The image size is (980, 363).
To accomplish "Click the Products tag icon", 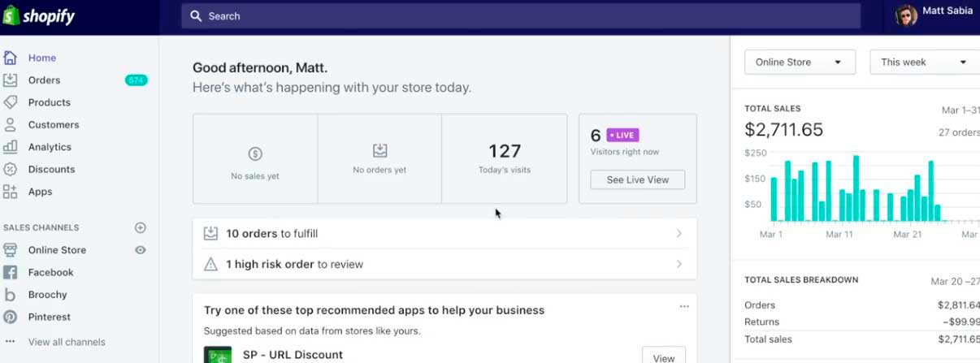I will (10, 102).
